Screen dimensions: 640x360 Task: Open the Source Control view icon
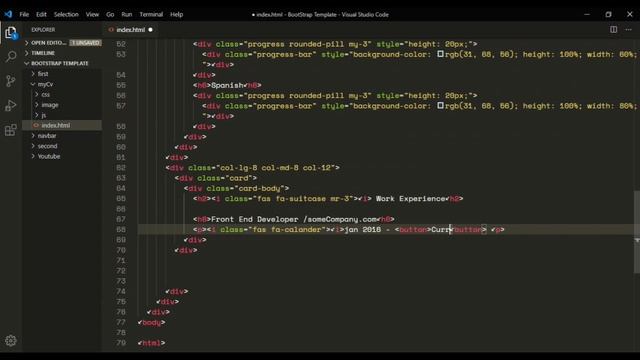coord(11,81)
